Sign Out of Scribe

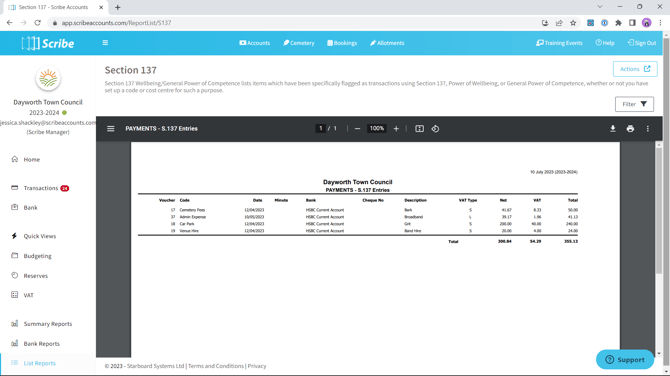pos(642,43)
